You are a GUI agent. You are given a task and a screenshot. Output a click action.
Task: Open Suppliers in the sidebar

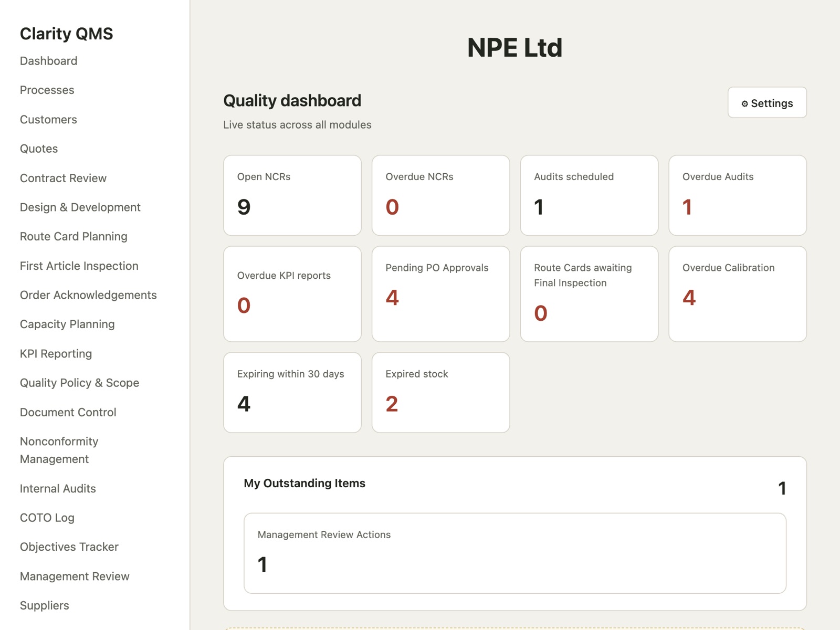tap(45, 605)
